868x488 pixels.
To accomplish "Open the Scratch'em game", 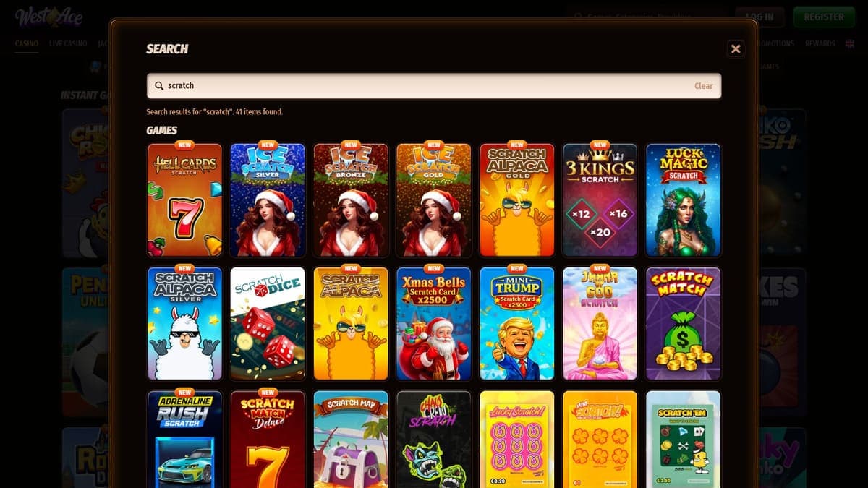I will [684, 440].
